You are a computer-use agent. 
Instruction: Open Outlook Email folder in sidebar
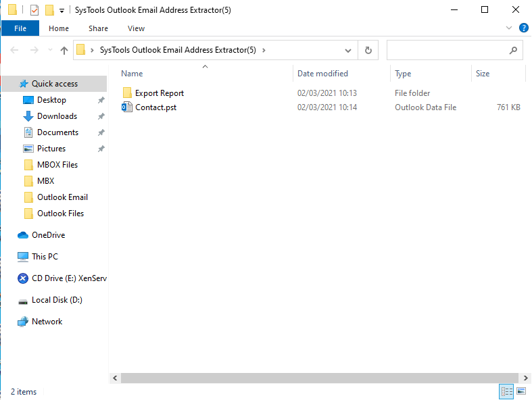click(62, 197)
